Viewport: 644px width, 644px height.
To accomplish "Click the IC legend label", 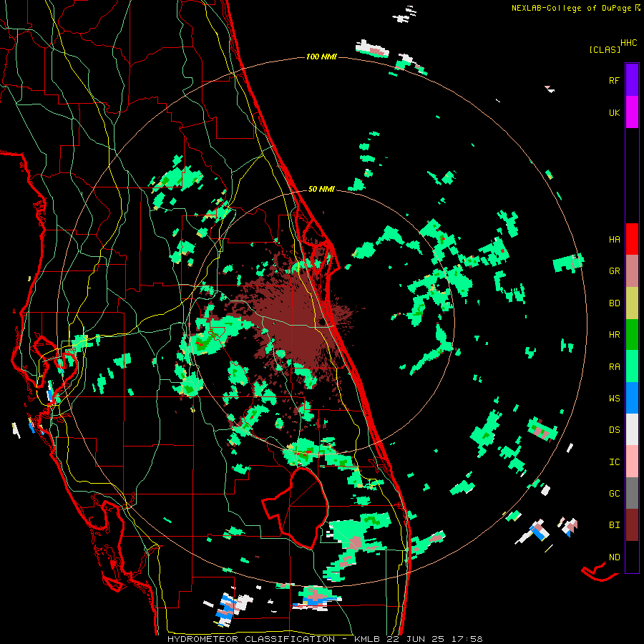I will [614, 462].
